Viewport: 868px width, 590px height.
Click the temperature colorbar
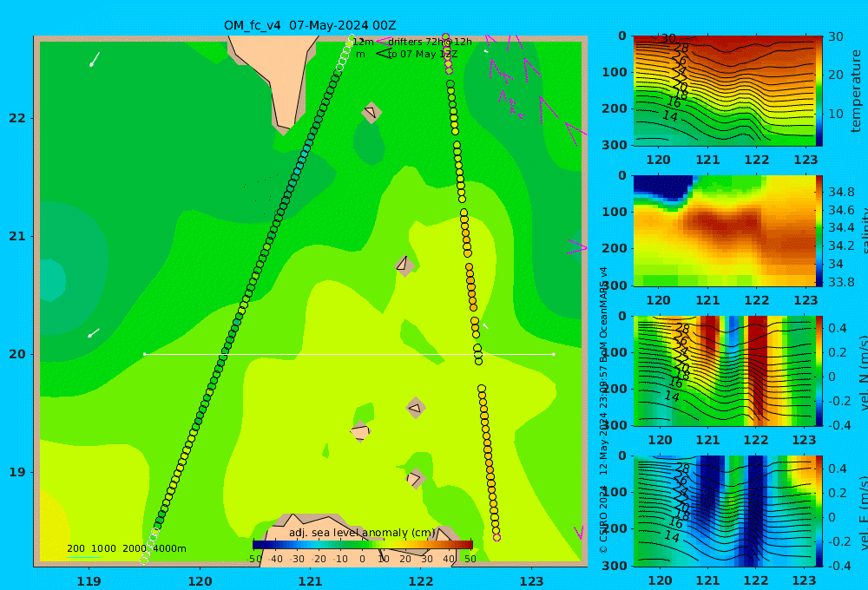pos(819,91)
